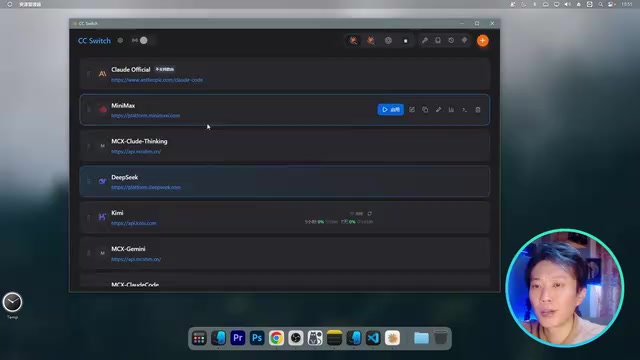Open the MCX-Clude-Thinking API link
640x360 pixels.
[x=136, y=151]
